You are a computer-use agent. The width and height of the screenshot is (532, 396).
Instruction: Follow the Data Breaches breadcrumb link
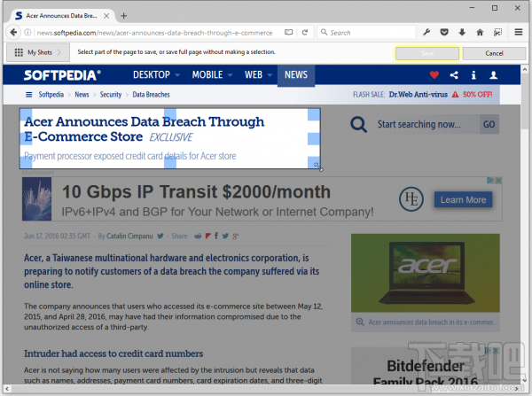(151, 95)
